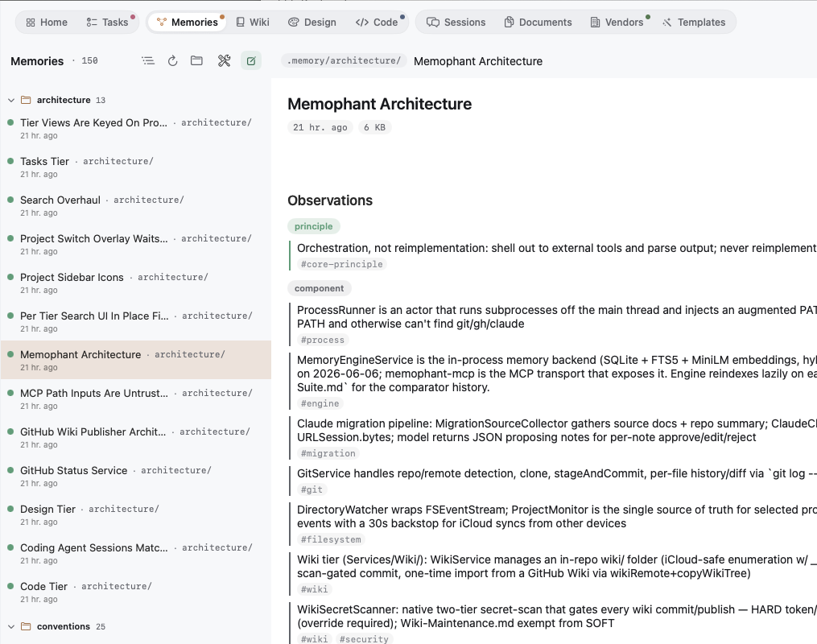Click the Documents pages icon
This screenshot has width=817, height=644.
coord(509,23)
